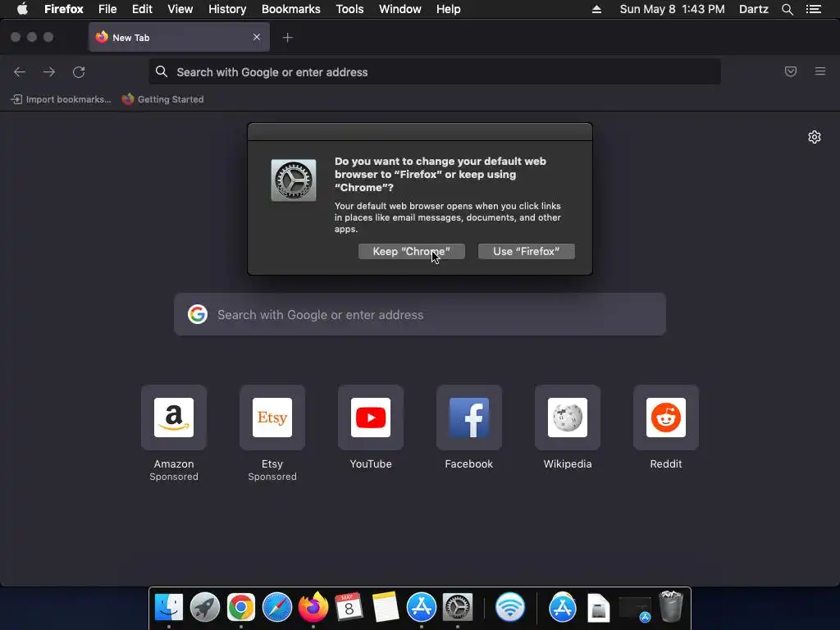Open the Wi-Fi app icon in Dock
The height and width of the screenshot is (630, 840).
[x=510, y=607]
